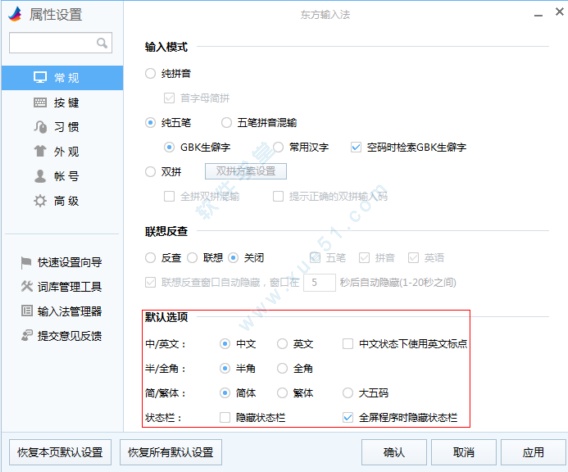
Task: Confirm settings with 确认 button
Action: 394,452
